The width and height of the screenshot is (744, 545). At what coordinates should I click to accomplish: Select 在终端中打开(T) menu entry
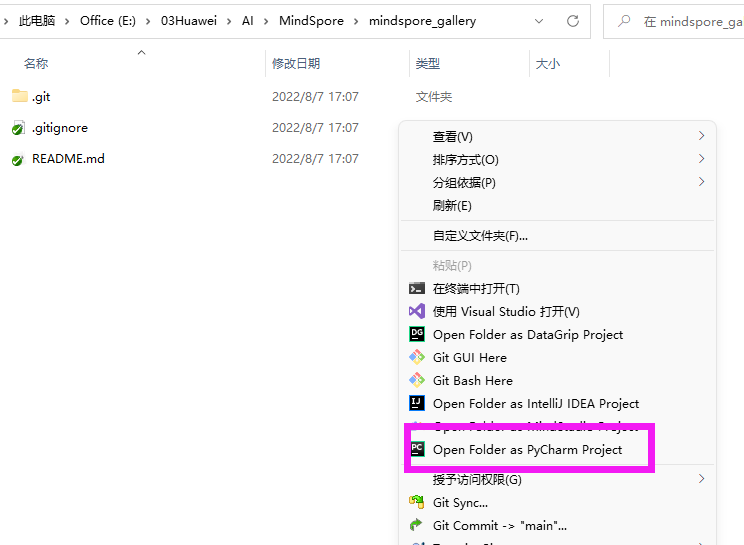pyautogui.click(x=476, y=288)
